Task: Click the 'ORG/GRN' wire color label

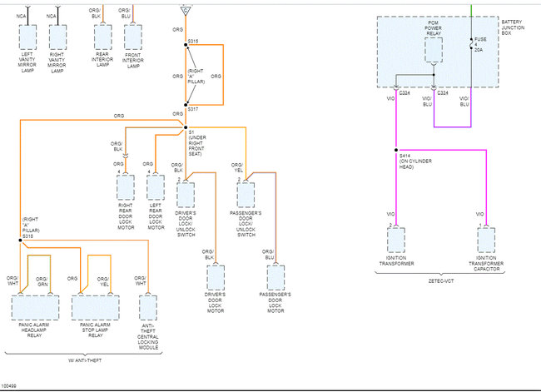Action: (42, 281)
